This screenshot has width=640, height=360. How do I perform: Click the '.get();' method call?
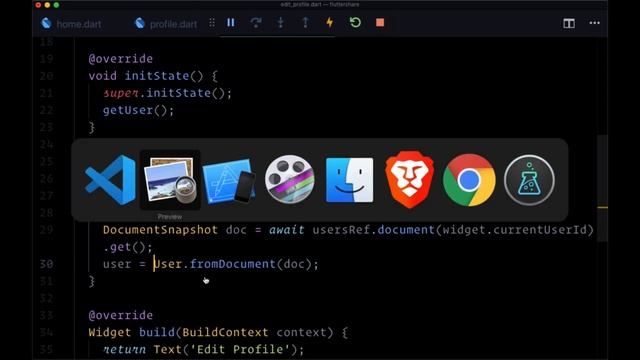tap(128, 247)
